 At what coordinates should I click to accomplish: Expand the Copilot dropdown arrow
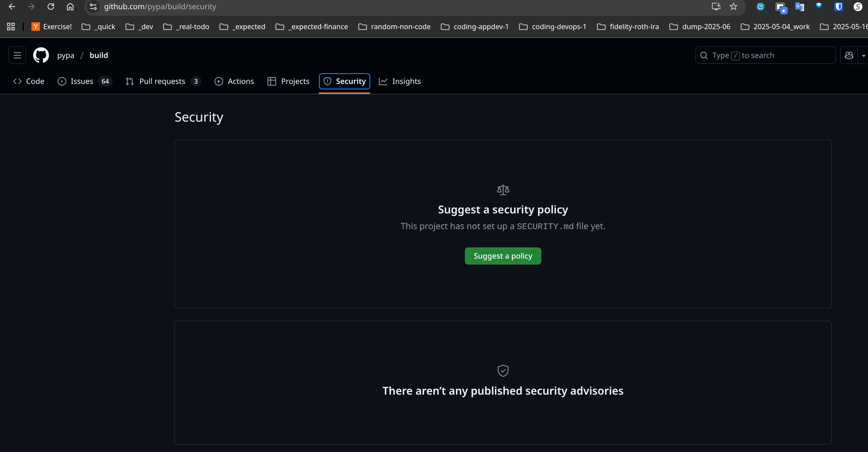(863, 56)
